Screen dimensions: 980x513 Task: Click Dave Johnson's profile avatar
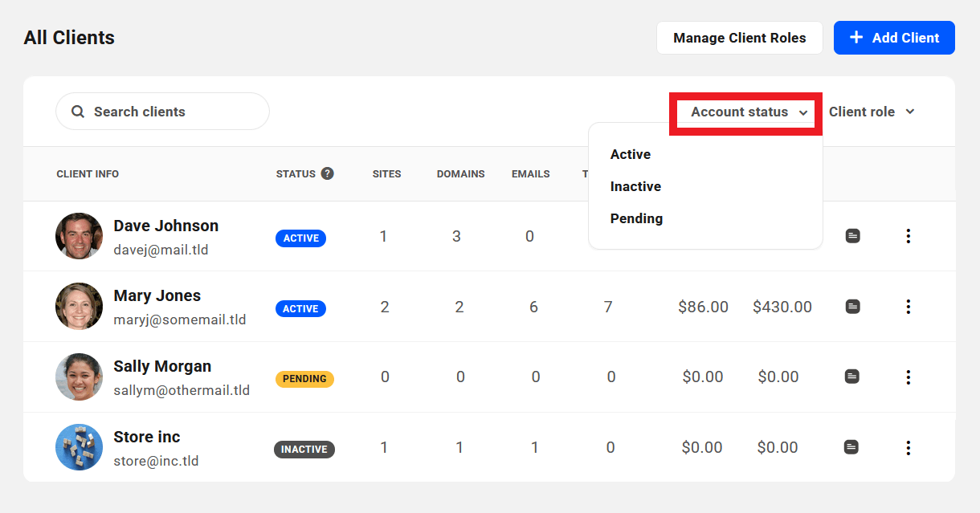coord(79,236)
